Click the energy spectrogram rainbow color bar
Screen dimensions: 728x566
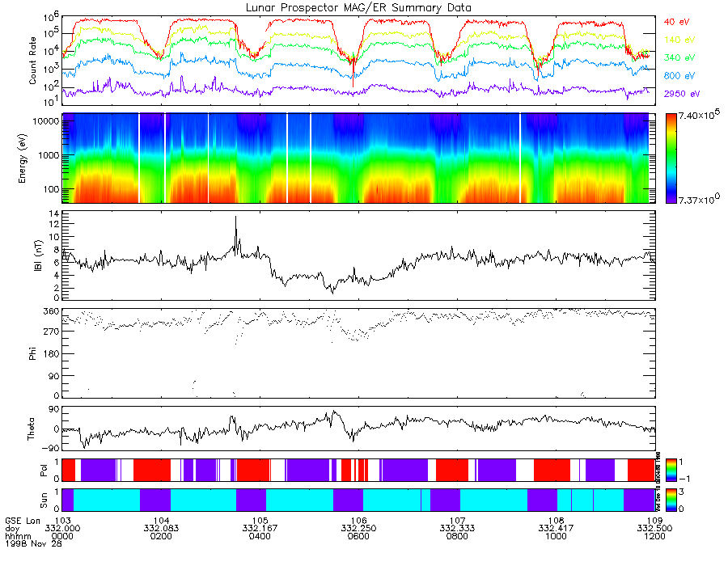671,158
